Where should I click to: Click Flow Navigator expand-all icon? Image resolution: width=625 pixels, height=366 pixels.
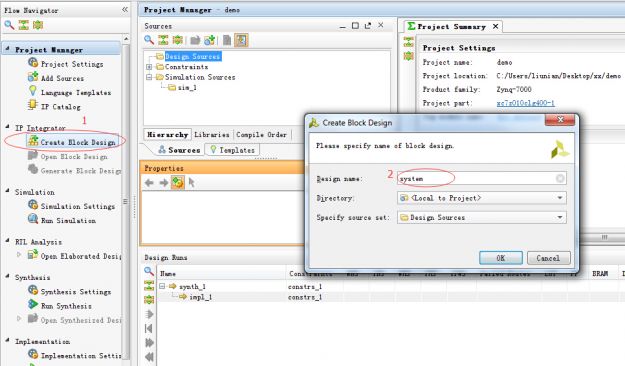24,25
